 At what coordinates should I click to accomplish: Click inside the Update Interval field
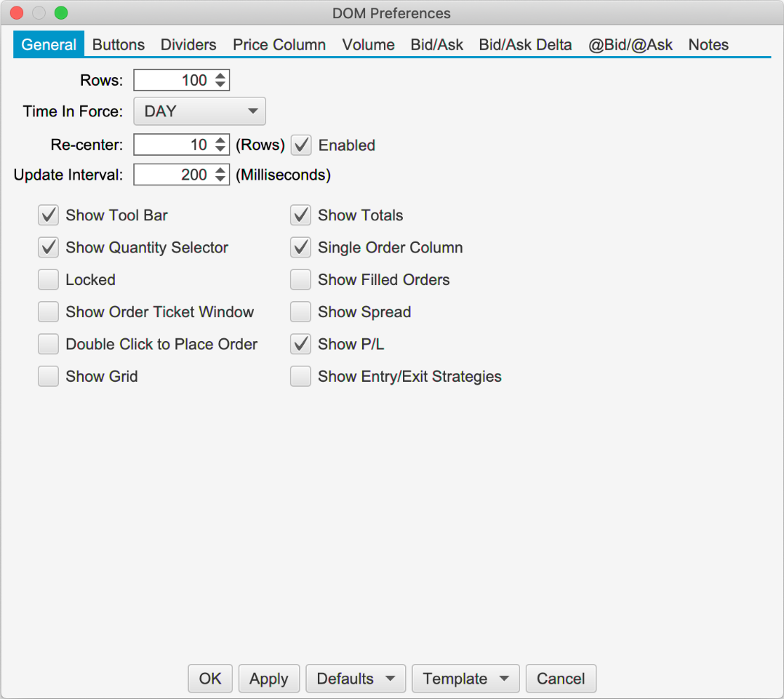(173, 175)
